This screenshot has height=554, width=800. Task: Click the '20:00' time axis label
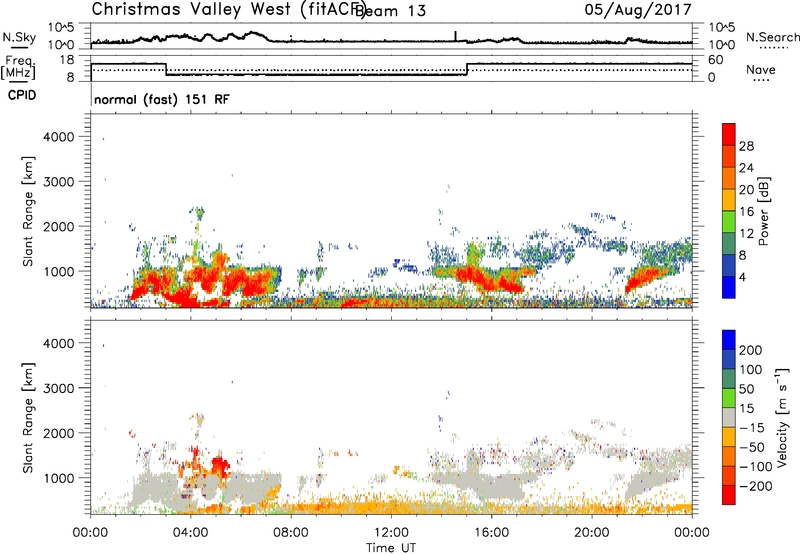pos(592,533)
